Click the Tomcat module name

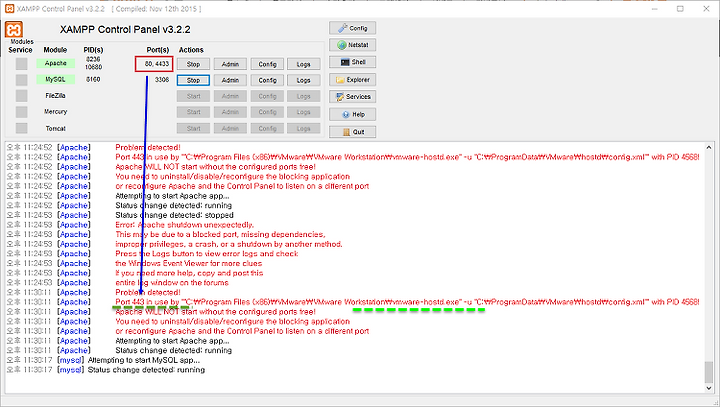56,129
